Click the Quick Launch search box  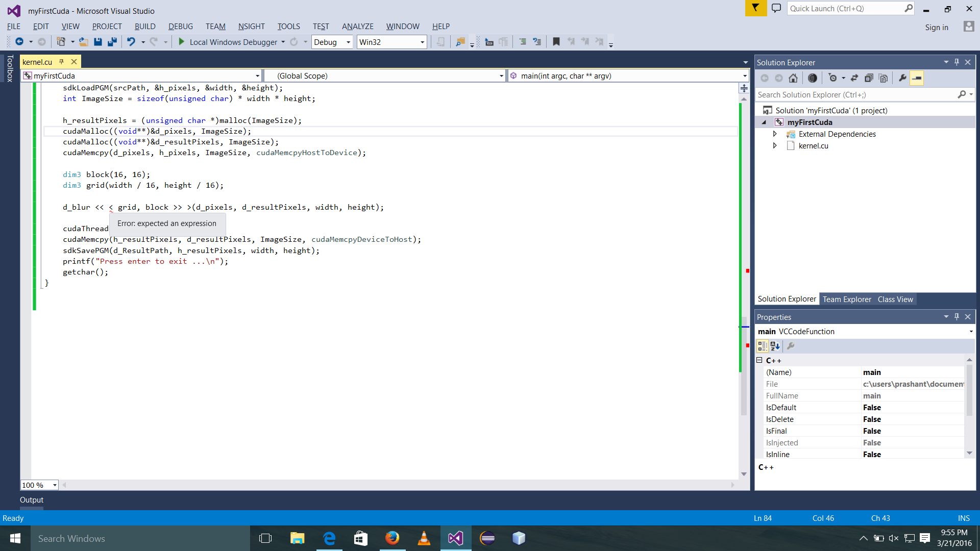(x=851, y=8)
